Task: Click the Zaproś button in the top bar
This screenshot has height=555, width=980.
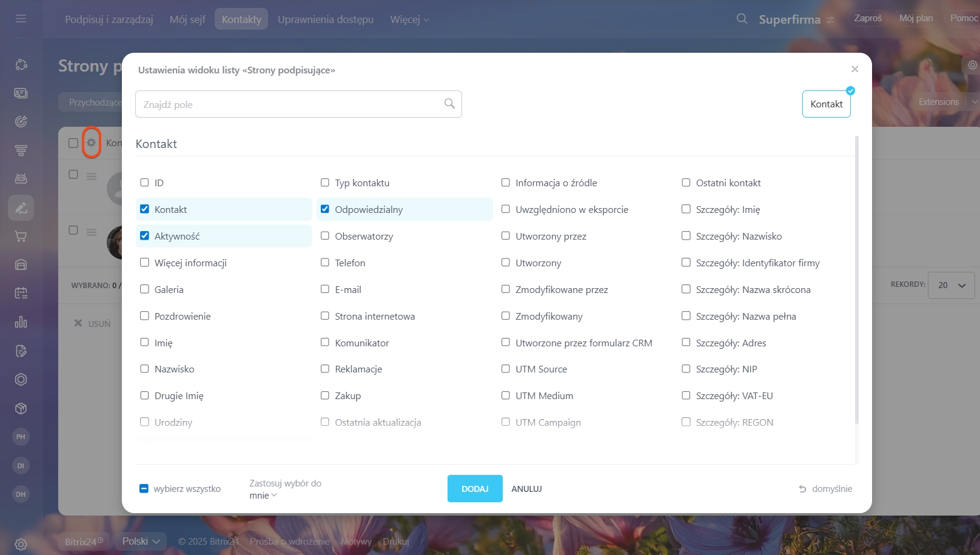Action: [868, 18]
